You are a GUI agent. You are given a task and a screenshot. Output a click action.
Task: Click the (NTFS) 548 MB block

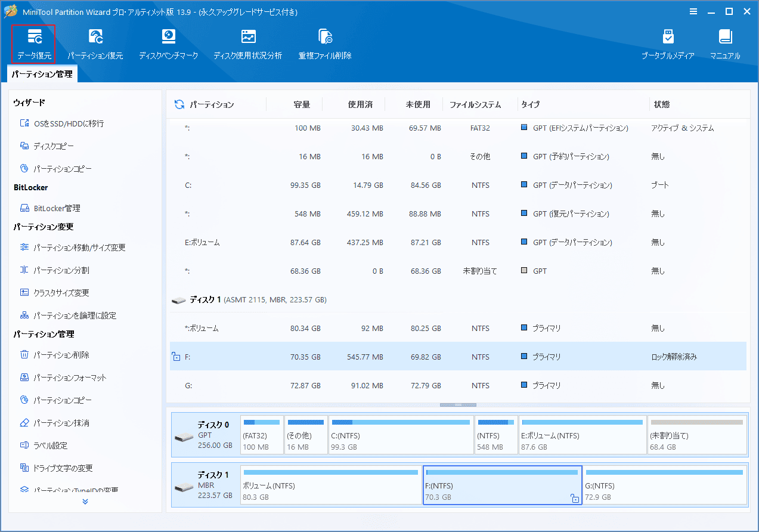496,435
